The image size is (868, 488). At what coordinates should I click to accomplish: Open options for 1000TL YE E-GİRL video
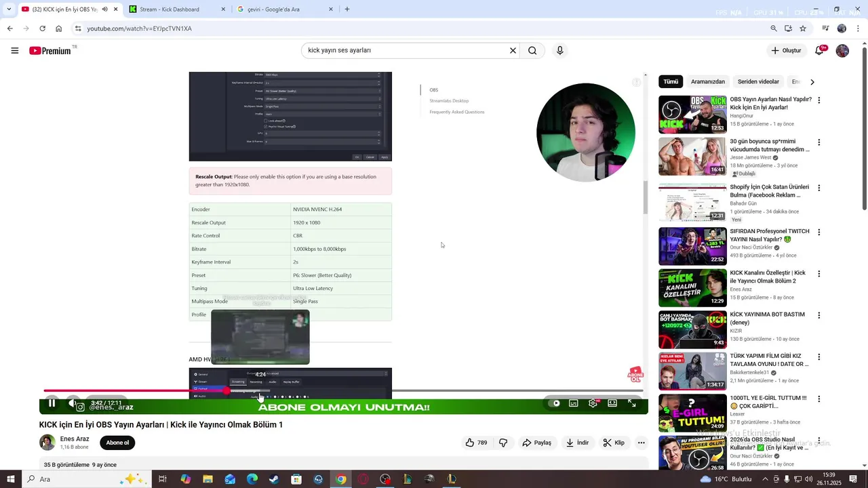[819, 399]
